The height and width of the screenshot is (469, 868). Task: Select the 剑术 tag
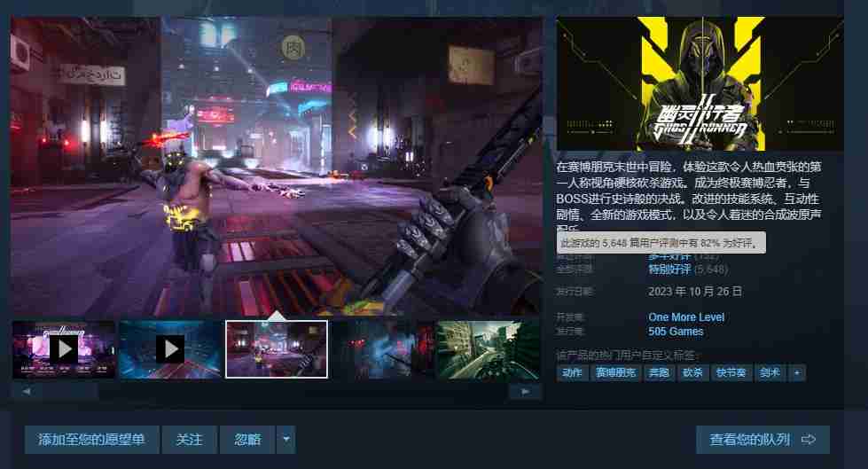[x=770, y=372]
